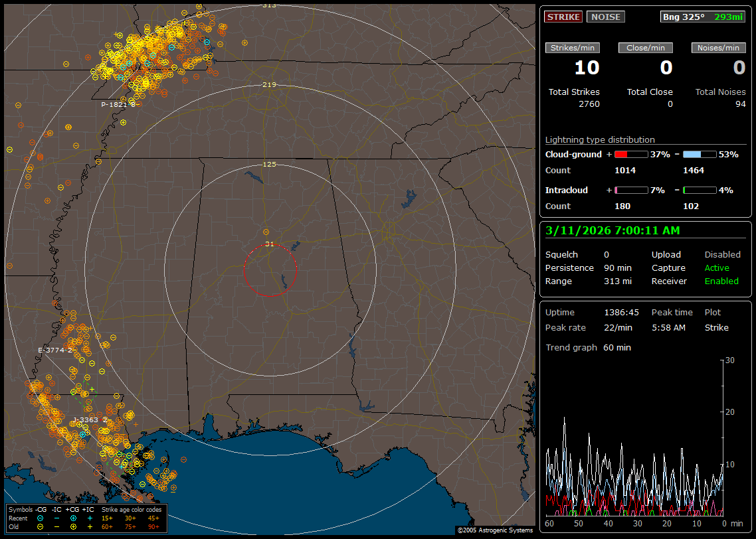Click the old +CG yellow symbol in legend
This screenshot has width=756, height=539.
(x=73, y=526)
